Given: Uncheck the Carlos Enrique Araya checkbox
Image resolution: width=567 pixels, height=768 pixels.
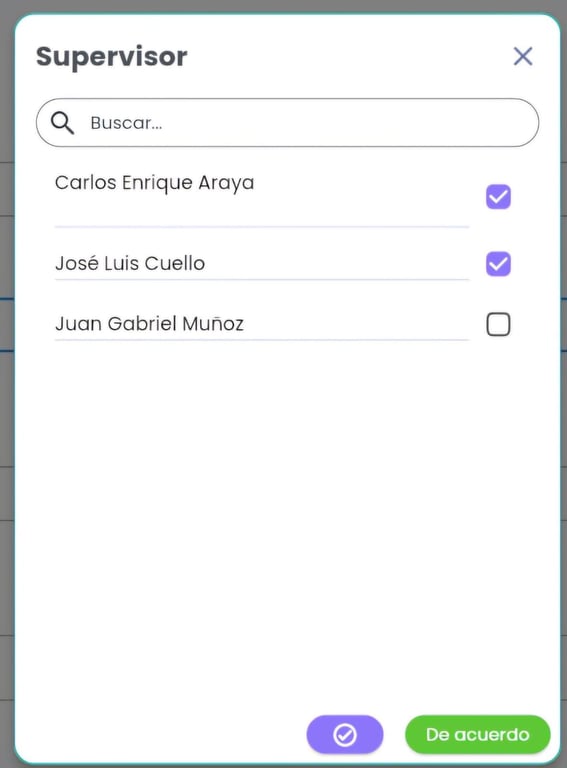Looking at the screenshot, I should [498, 197].
